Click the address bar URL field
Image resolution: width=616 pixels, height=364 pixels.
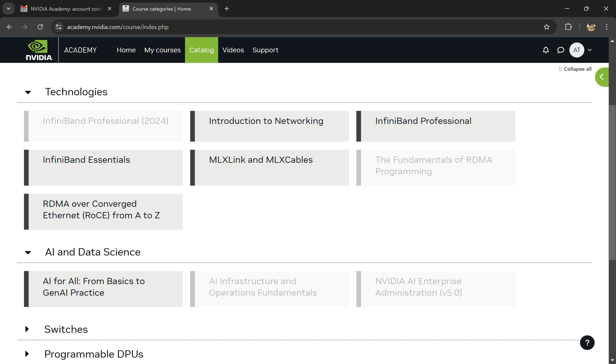coord(302,27)
